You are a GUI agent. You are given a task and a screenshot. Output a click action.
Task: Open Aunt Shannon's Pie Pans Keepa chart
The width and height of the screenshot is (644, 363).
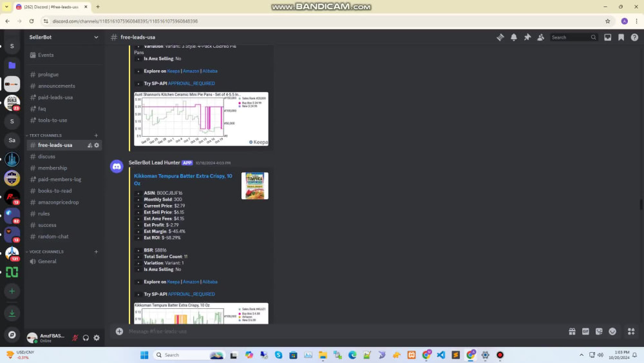pyautogui.click(x=201, y=119)
